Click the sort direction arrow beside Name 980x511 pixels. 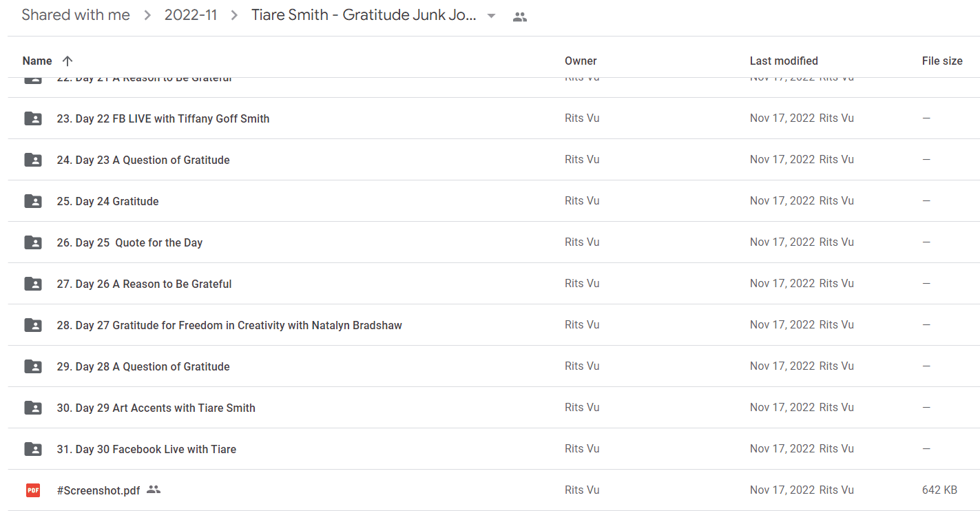pos(67,61)
